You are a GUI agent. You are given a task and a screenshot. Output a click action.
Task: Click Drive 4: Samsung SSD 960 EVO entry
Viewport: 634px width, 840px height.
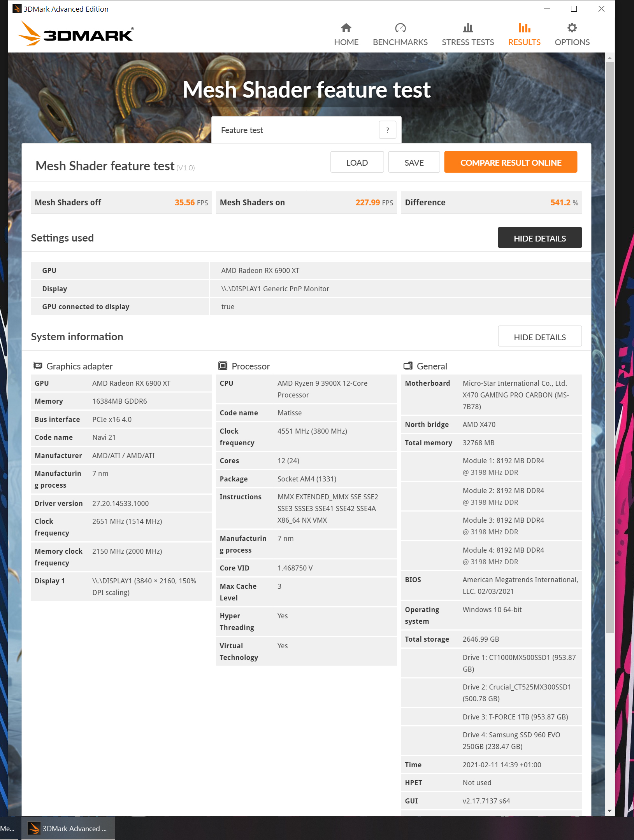(x=511, y=740)
